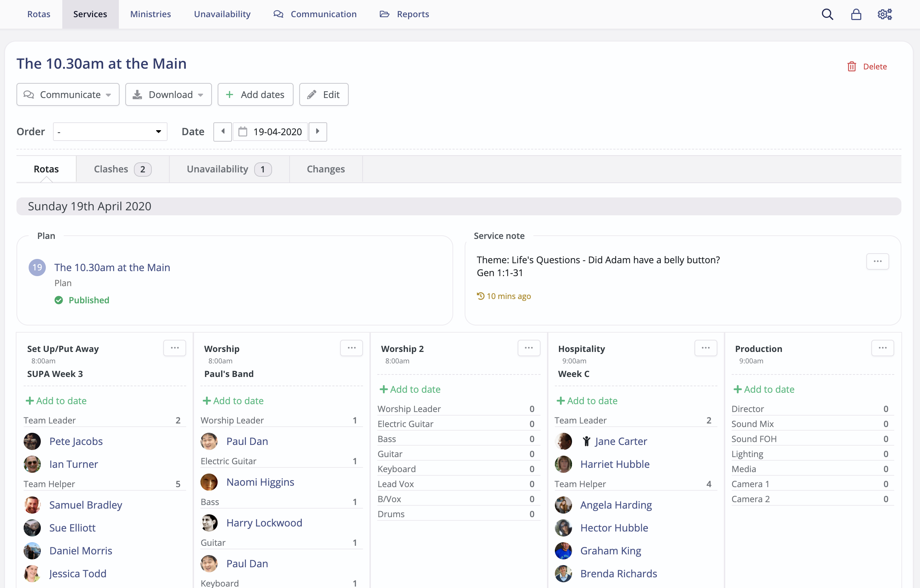Go to next date arrow

point(318,132)
